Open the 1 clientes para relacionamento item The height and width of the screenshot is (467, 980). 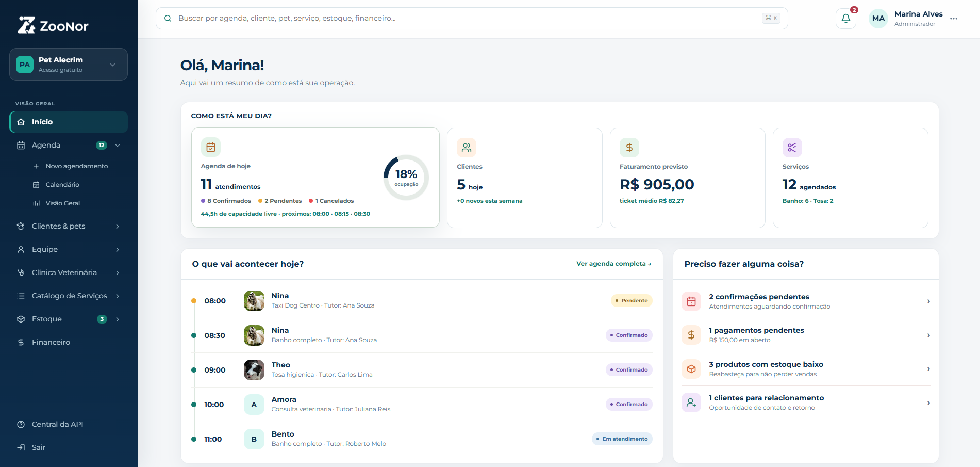click(x=806, y=402)
